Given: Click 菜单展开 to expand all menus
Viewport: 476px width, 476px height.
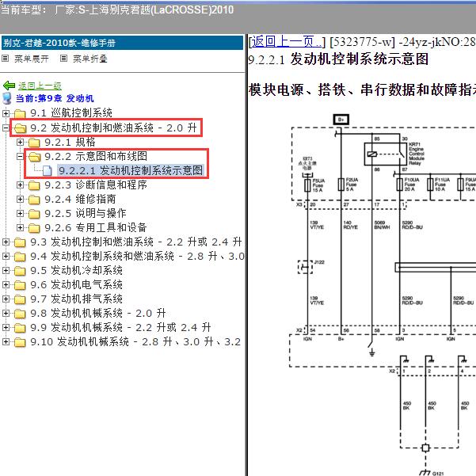Looking at the screenshot, I should [32, 59].
